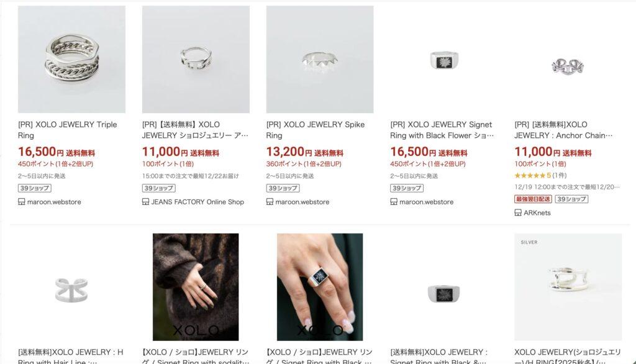
Task: Open the XOLO JEWELRY Triple Ring title link
Action: click(x=67, y=130)
